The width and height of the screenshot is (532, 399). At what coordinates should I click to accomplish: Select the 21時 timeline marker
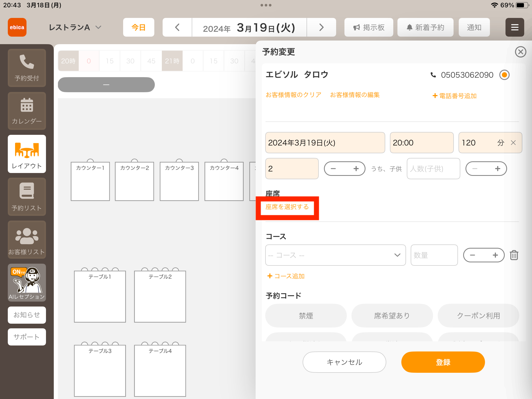click(x=172, y=61)
